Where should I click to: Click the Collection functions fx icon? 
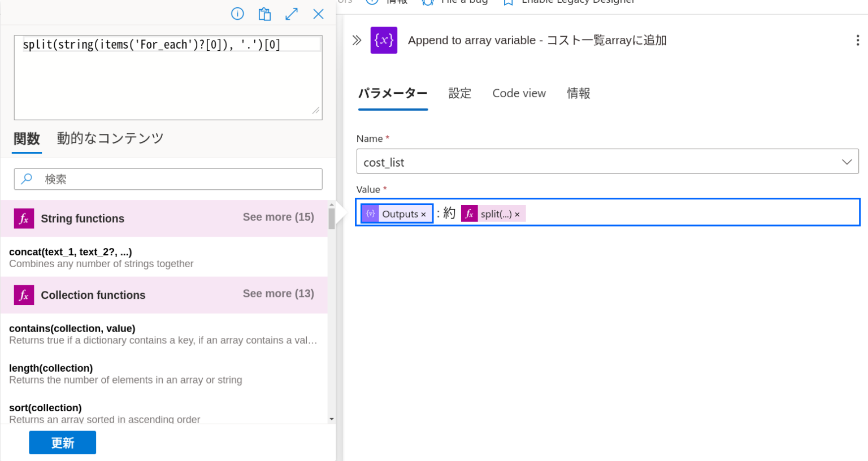(23, 294)
